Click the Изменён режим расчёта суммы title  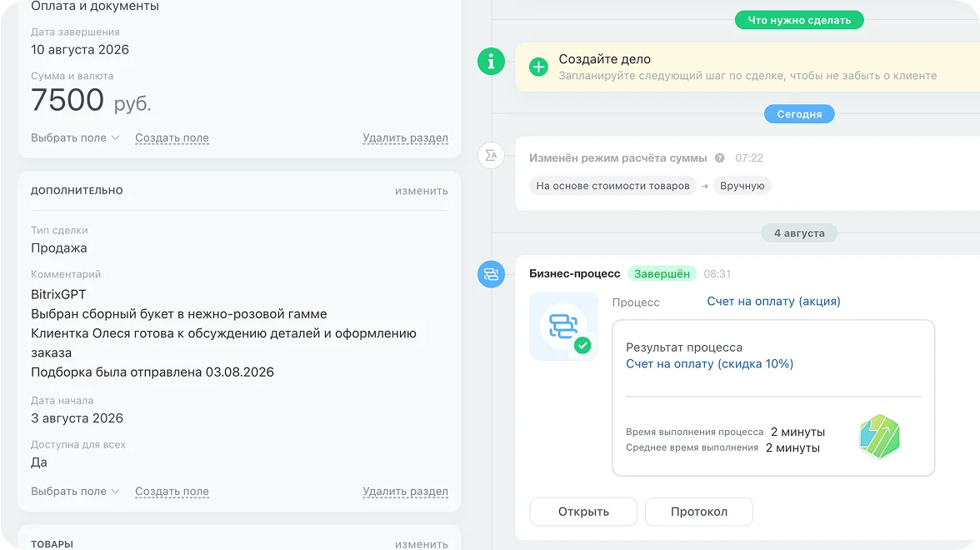(617, 158)
